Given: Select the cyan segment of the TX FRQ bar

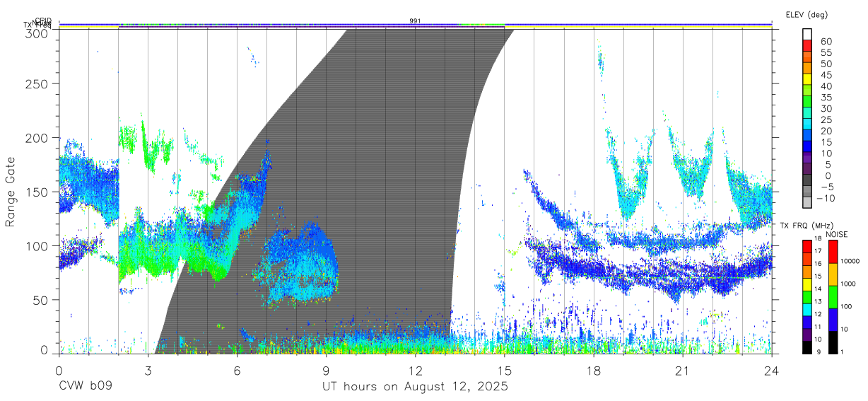Looking at the screenshot, I should pyautogui.click(x=807, y=309).
